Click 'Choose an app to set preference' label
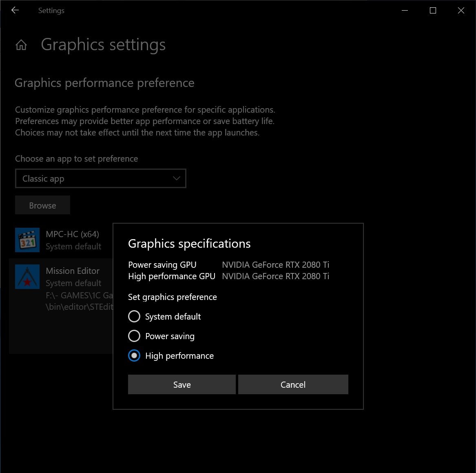The width and height of the screenshot is (476, 473). tap(77, 159)
